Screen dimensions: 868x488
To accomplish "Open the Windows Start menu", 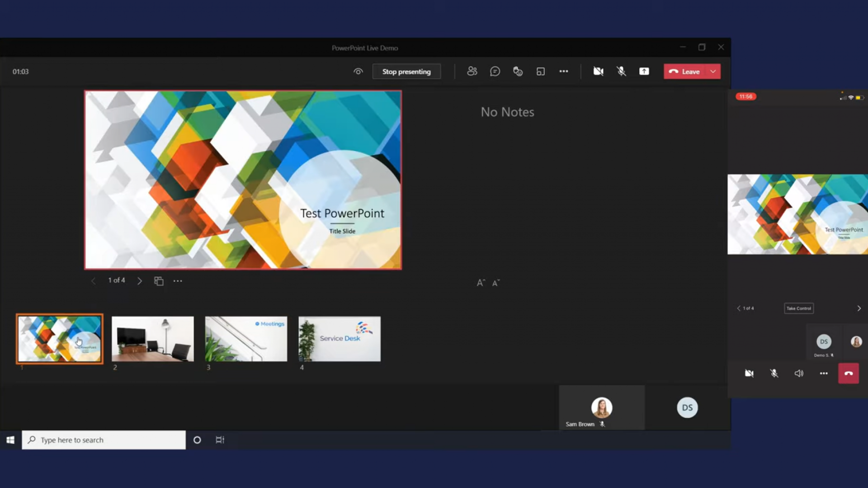I will [10, 439].
